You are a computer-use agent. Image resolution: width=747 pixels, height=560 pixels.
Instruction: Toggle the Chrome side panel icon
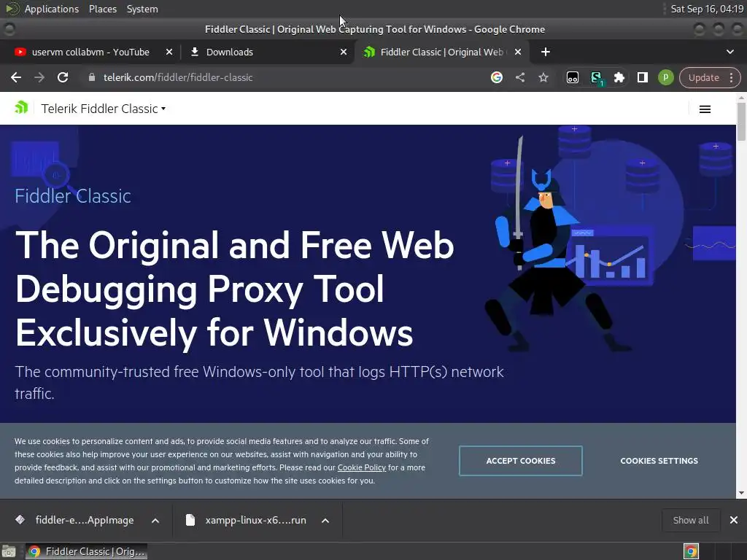[x=642, y=77]
